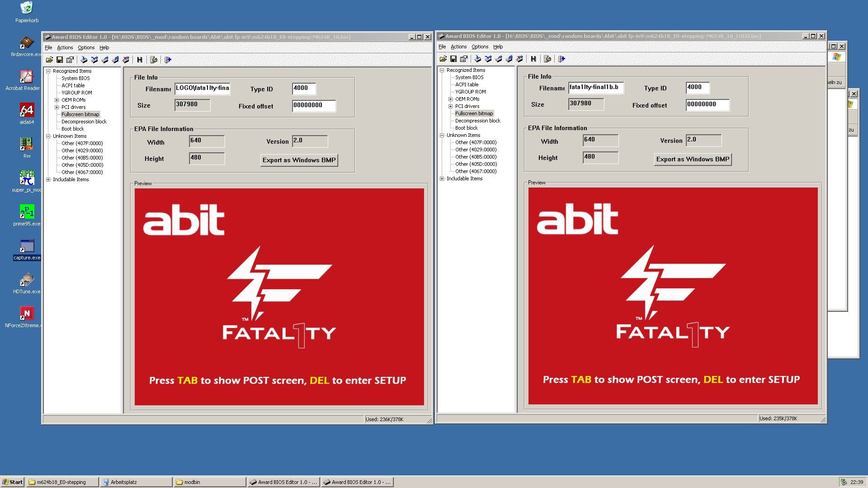This screenshot has height=488, width=868.
Task: Click the red Remove file icon in M624B_18.bin editor
Action: click(126, 60)
